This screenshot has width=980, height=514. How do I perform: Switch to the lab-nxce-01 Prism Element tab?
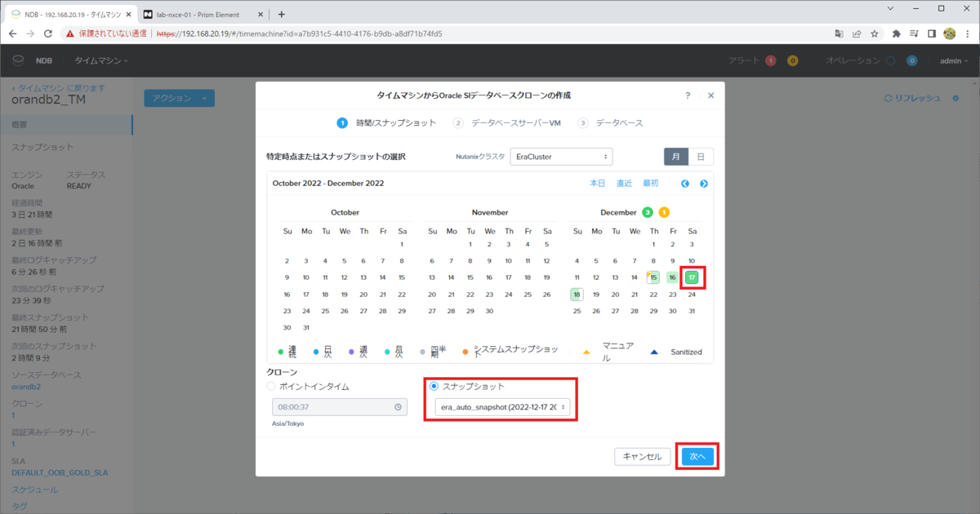coord(199,14)
